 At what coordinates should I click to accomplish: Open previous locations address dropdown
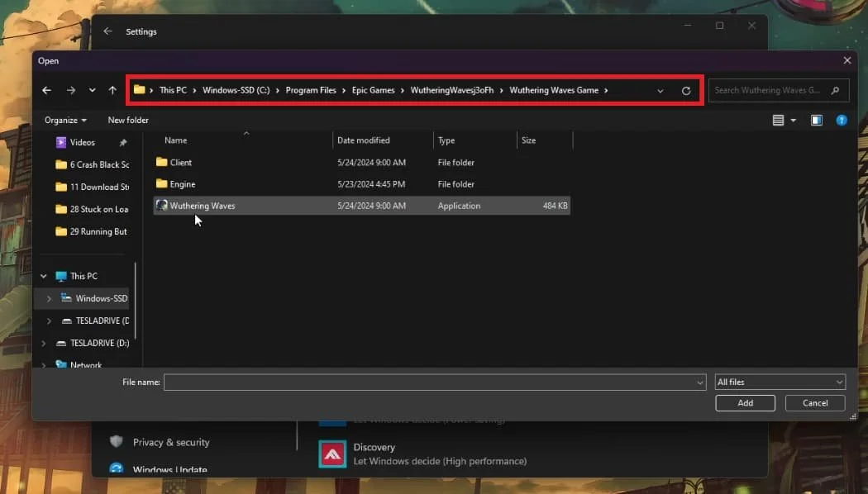tap(661, 91)
